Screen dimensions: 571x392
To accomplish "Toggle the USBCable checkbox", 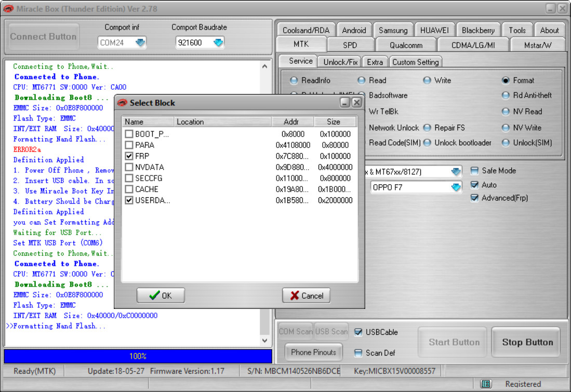I will click(358, 332).
